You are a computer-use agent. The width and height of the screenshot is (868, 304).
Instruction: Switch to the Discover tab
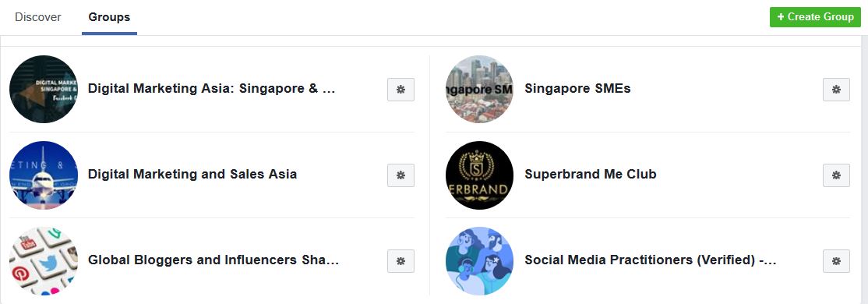click(38, 17)
